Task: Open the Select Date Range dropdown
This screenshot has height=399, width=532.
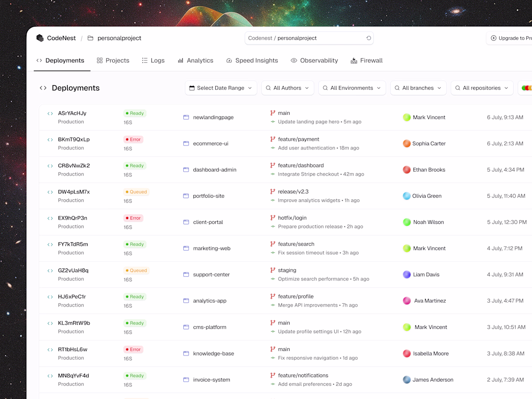Action: [x=221, y=88]
